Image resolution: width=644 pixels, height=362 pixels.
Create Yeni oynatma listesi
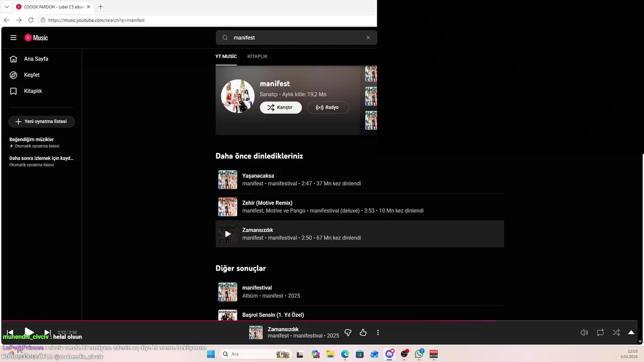[x=41, y=122]
